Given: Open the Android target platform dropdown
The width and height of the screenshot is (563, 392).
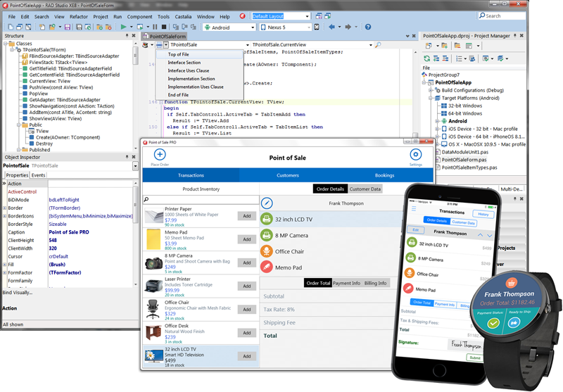Looking at the screenshot, I should tap(253, 27).
